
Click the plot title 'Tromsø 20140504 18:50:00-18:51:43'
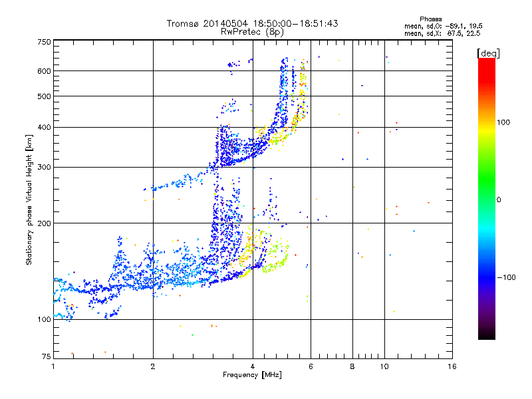pos(253,23)
